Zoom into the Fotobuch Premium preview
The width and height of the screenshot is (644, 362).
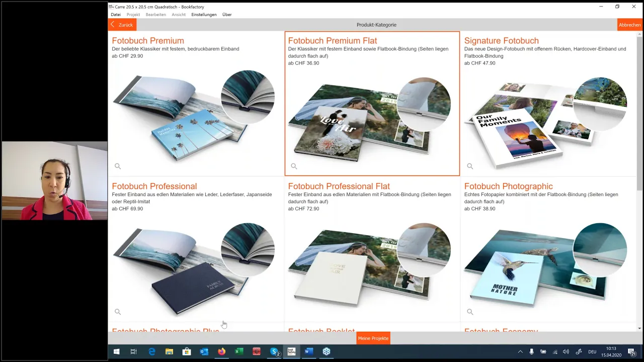click(118, 166)
